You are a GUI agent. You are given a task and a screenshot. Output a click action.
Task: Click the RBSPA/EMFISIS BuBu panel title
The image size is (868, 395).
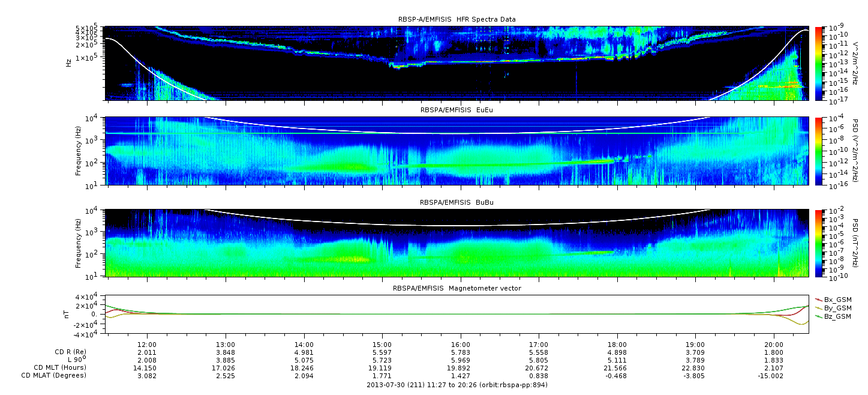point(456,203)
